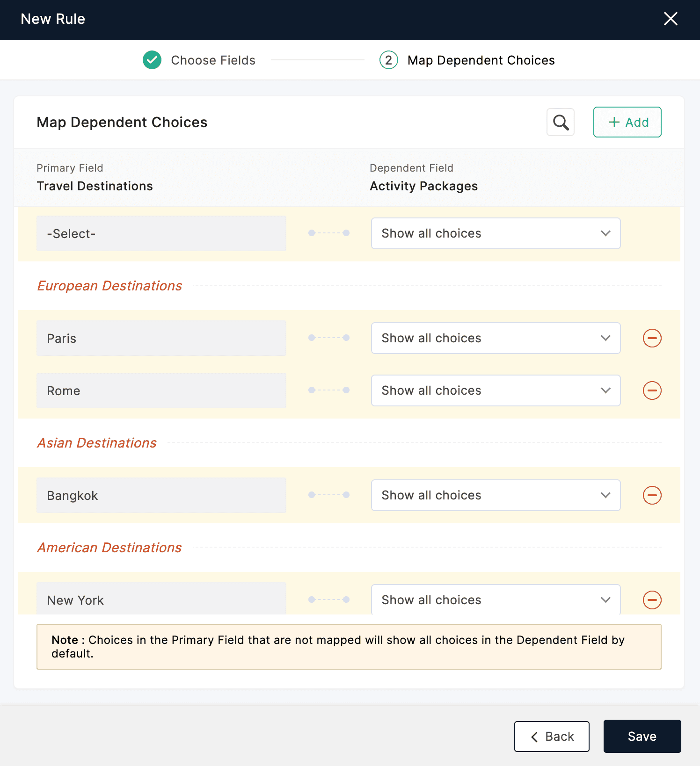Click the Bangkok primary field box

pyautogui.click(x=161, y=495)
